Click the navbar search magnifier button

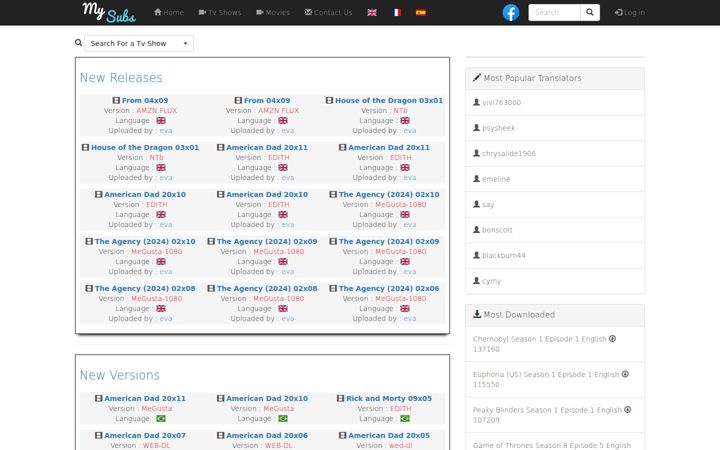coord(590,12)
